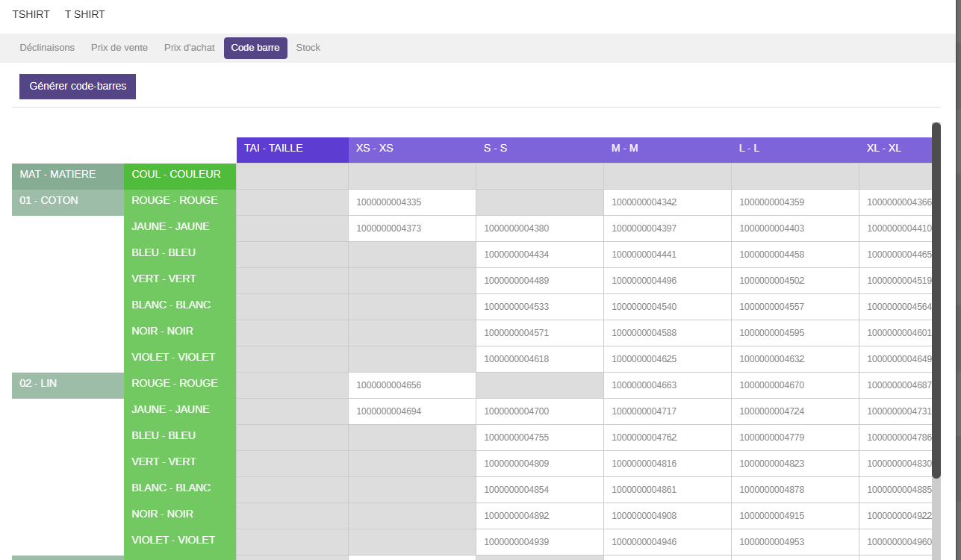Click the Générer code-barres button
This screenshot has width=961, height=560.
pos(78,87)
